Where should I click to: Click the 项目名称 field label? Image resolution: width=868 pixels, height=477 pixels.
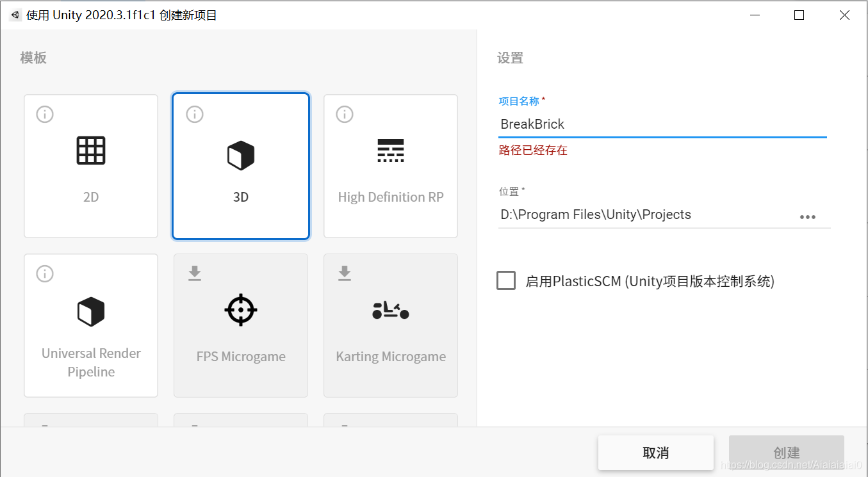(519, 101)
